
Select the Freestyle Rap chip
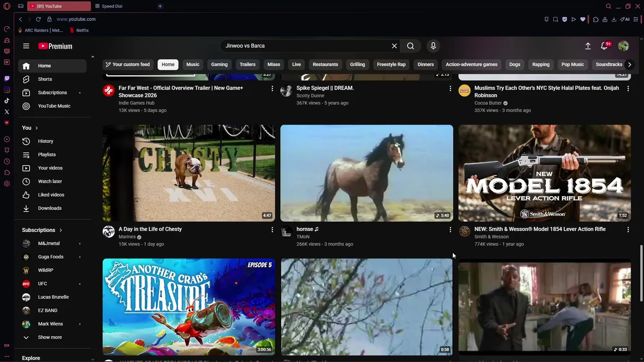[x=391, y=64]
